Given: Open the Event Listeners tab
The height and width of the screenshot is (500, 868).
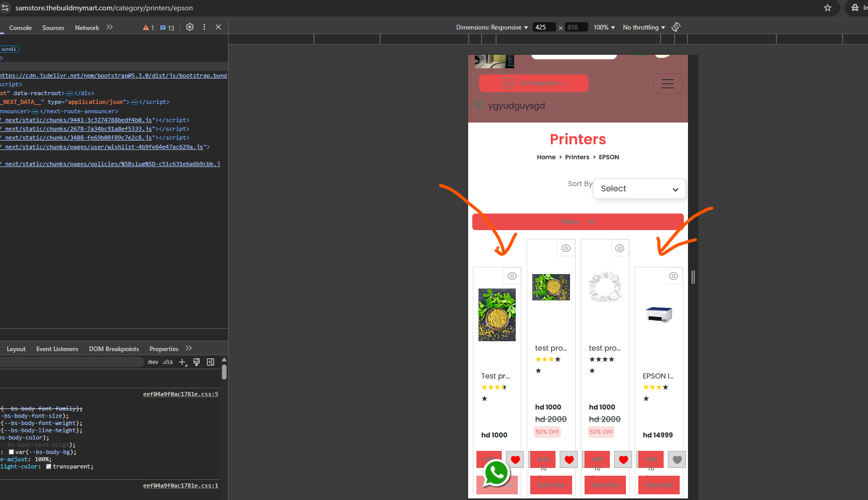Looking at the screenshot, I should coord(57,349).
